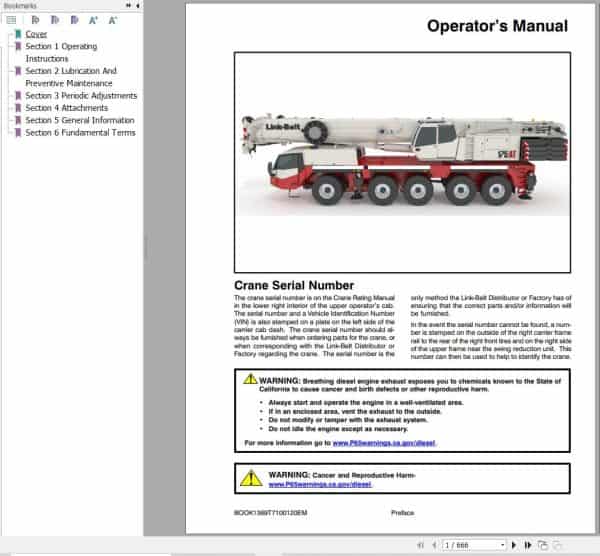Open Section 5 General Information bookmark
Viewport: 600px width, 556px height.
coord(80,120)
